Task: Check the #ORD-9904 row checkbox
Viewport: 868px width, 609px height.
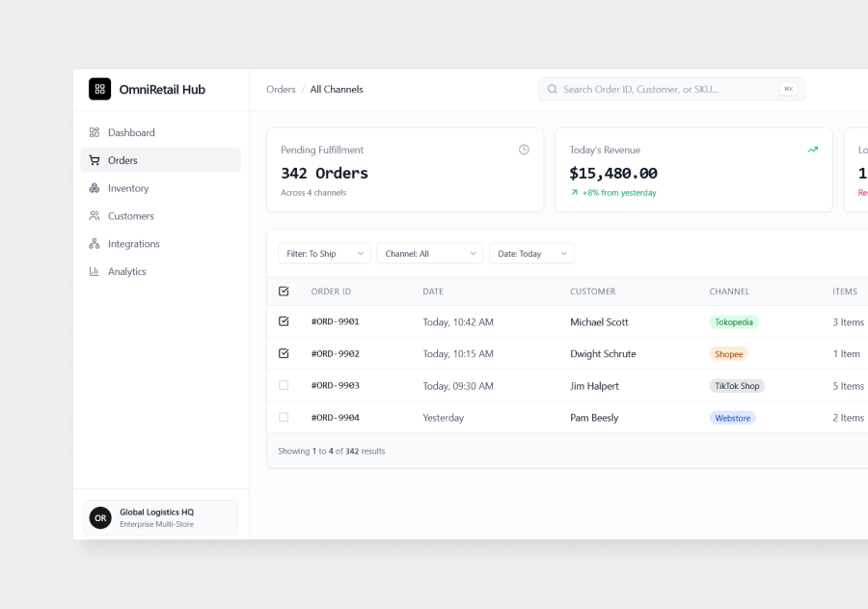Action: (x=284, y=417)
